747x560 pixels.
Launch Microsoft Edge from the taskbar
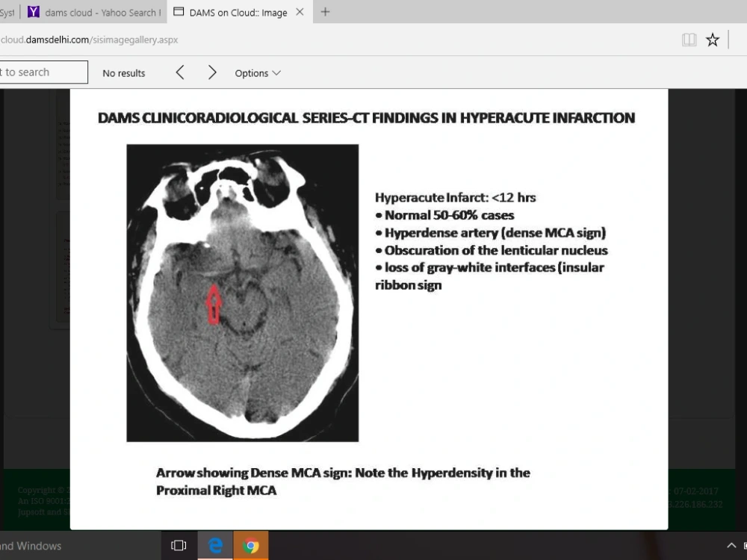[215, 546]
